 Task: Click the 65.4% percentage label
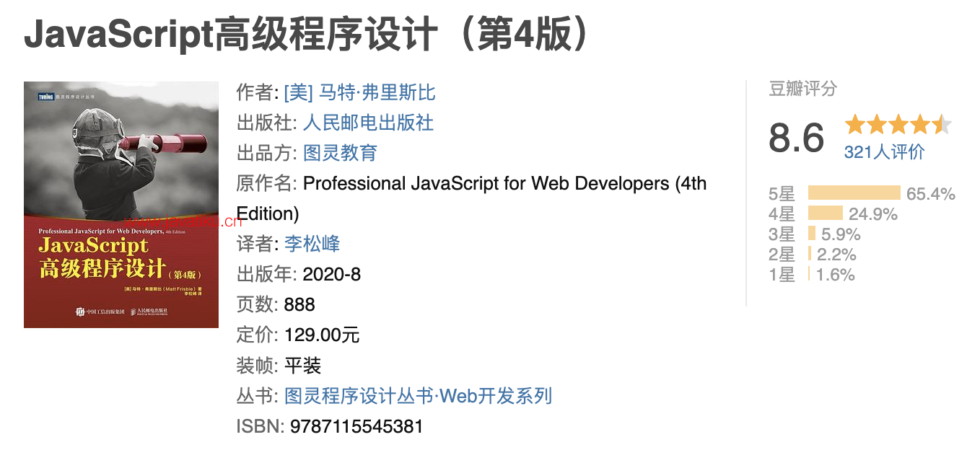tap(931, 194)
